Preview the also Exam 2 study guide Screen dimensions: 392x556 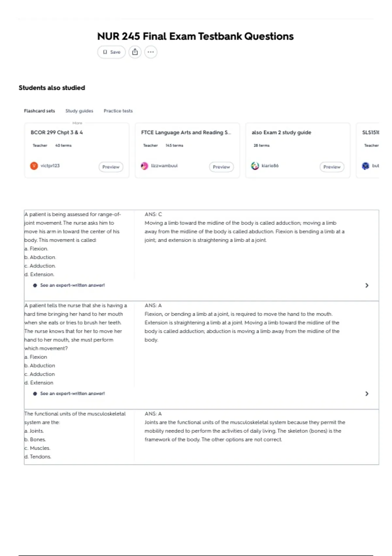(x=332, y=167)
